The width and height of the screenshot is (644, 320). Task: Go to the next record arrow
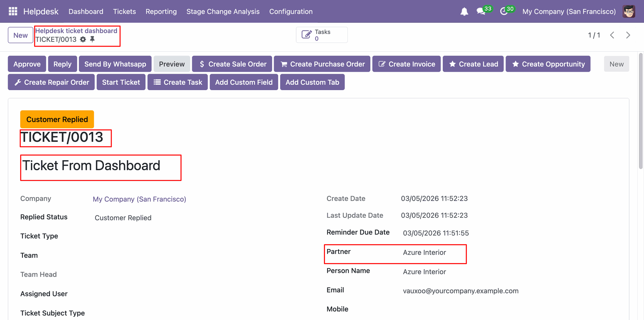point(628,35)
